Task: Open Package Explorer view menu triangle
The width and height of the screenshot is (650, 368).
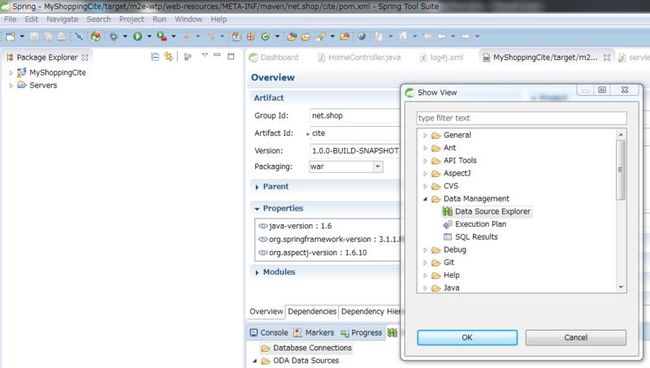Action: 204,55
